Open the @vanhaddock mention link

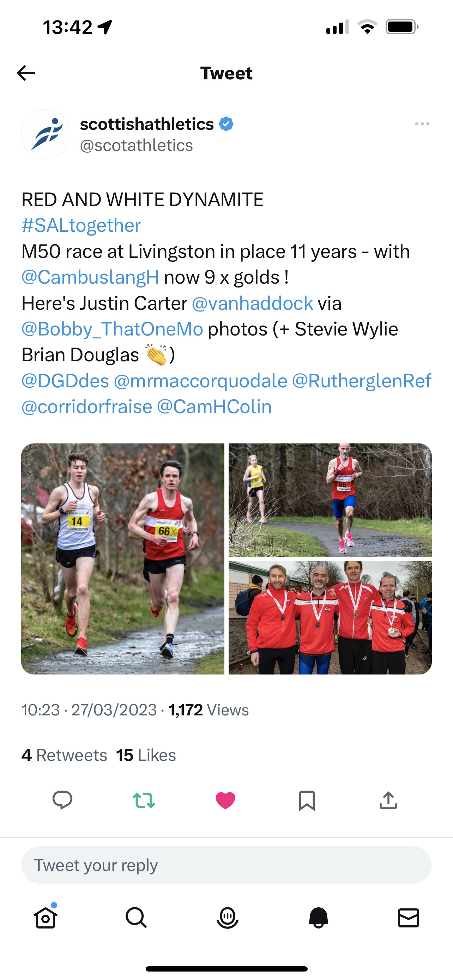253,303
